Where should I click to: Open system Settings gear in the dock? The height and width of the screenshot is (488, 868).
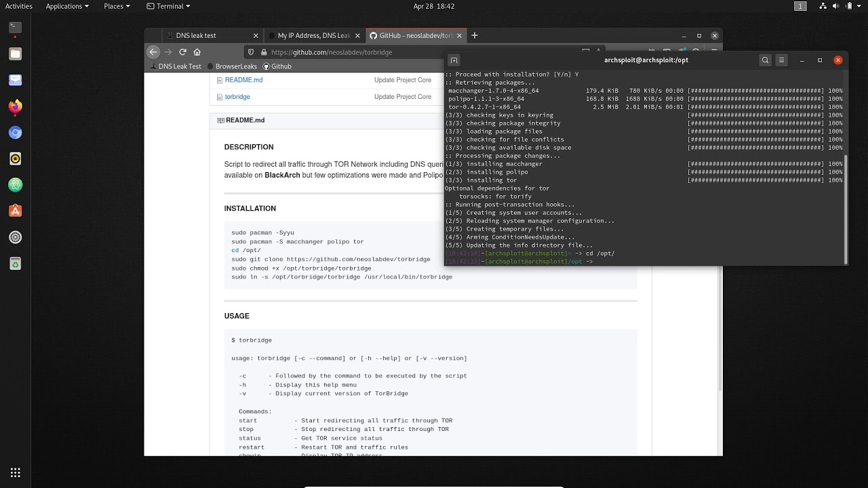coord(15,237)
